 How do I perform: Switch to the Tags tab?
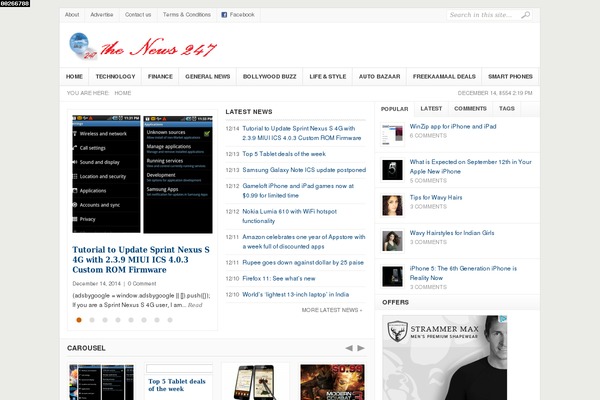(507, 109)
